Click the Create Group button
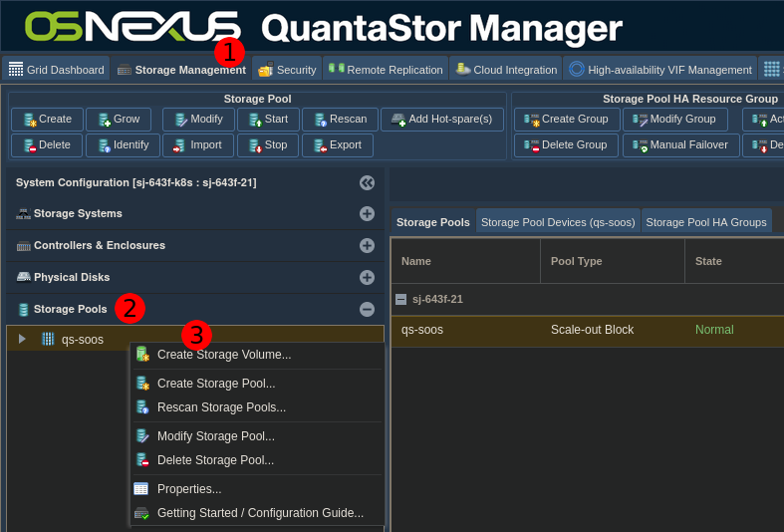This screenshot has height=532, width=784. pyautogui.click(x=567, y=120)
